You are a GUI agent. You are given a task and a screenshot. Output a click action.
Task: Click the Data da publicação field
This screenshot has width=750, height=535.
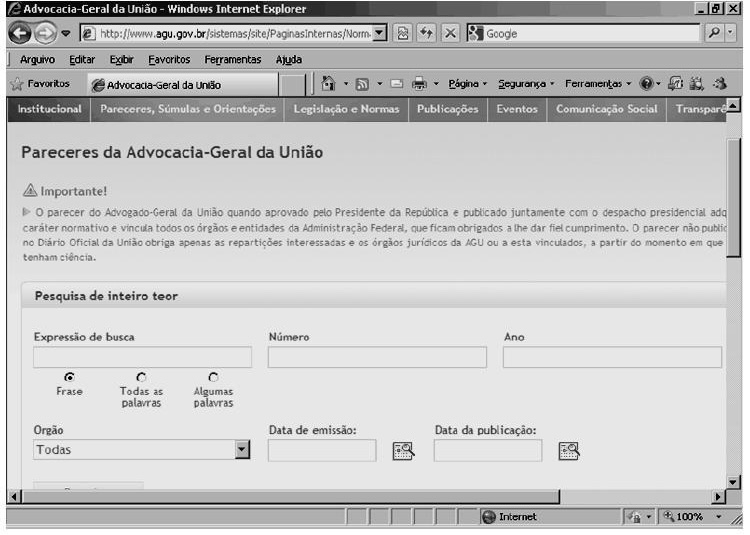click(488, 450)
